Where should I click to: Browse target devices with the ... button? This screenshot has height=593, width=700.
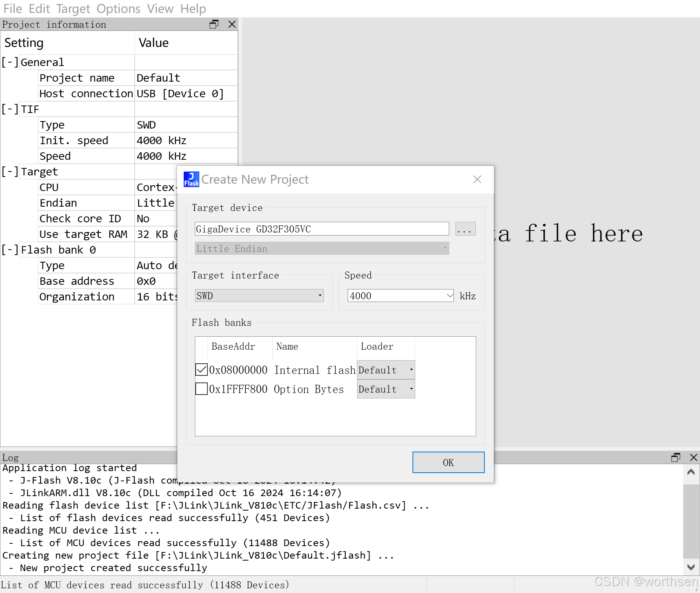[x=465, y=229]
